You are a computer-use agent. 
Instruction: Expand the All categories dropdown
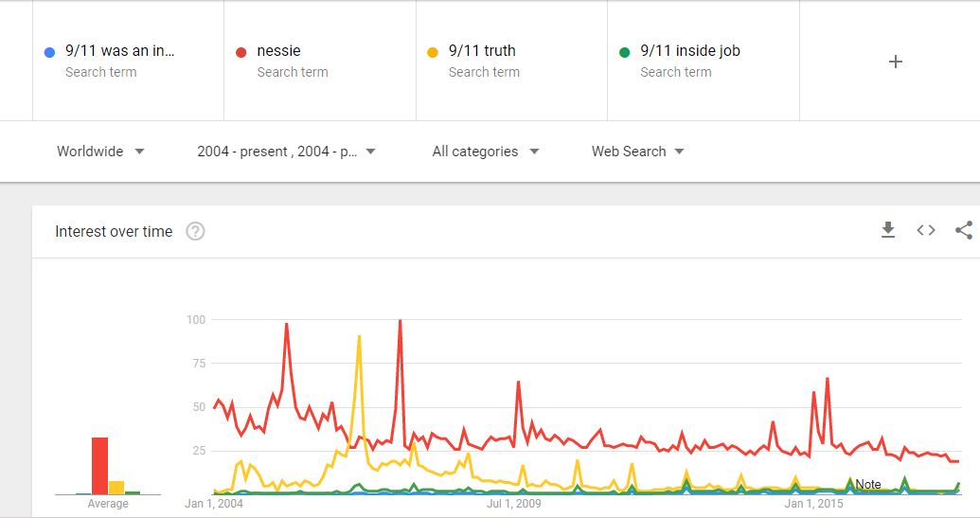coord(486,152)
